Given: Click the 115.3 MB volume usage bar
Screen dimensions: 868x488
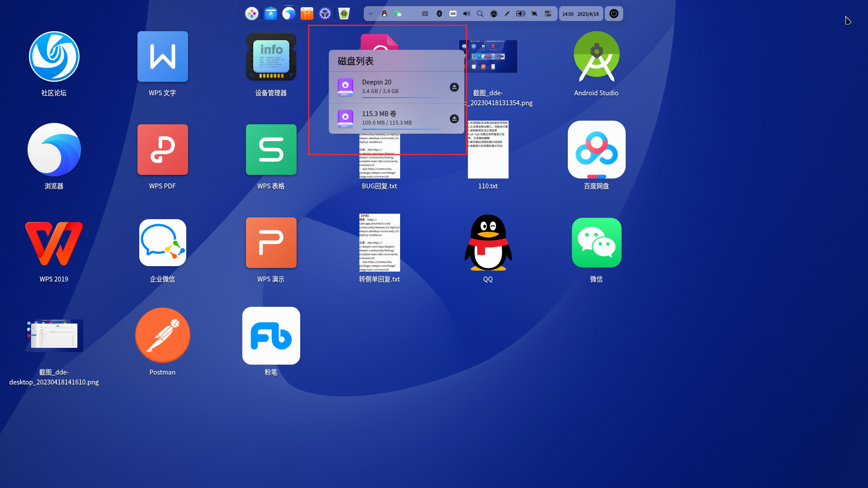Looking at the screenshot, I should 401,129.
